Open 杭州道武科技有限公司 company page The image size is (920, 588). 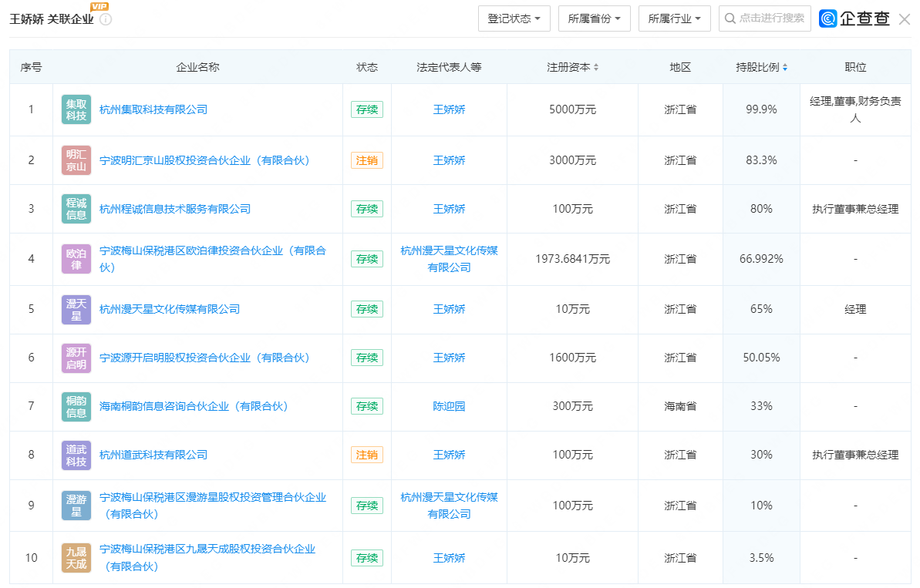pyautogui.click(x=153, y=455)
